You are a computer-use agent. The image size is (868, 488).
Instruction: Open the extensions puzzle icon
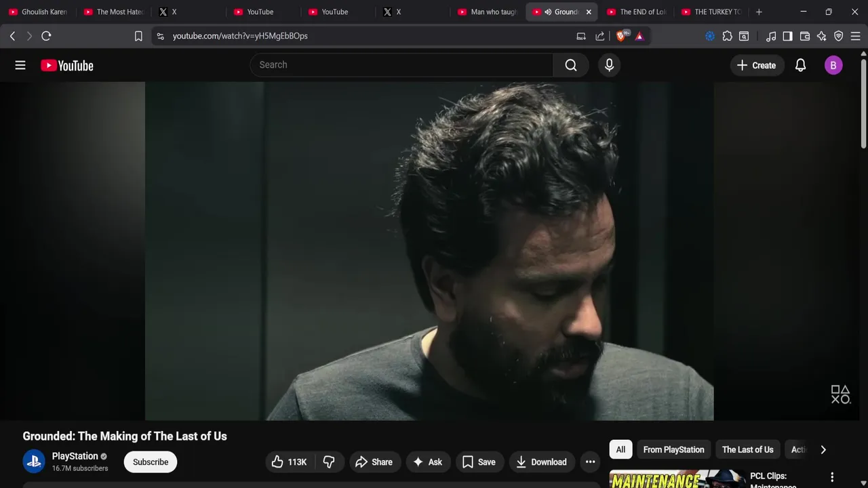727,36
